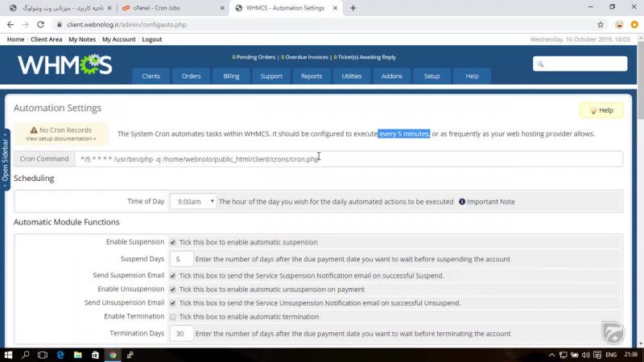
Task: Close the cPanel Cron Jobs tab
Action: pyautogui.click(x=222, y=8)
